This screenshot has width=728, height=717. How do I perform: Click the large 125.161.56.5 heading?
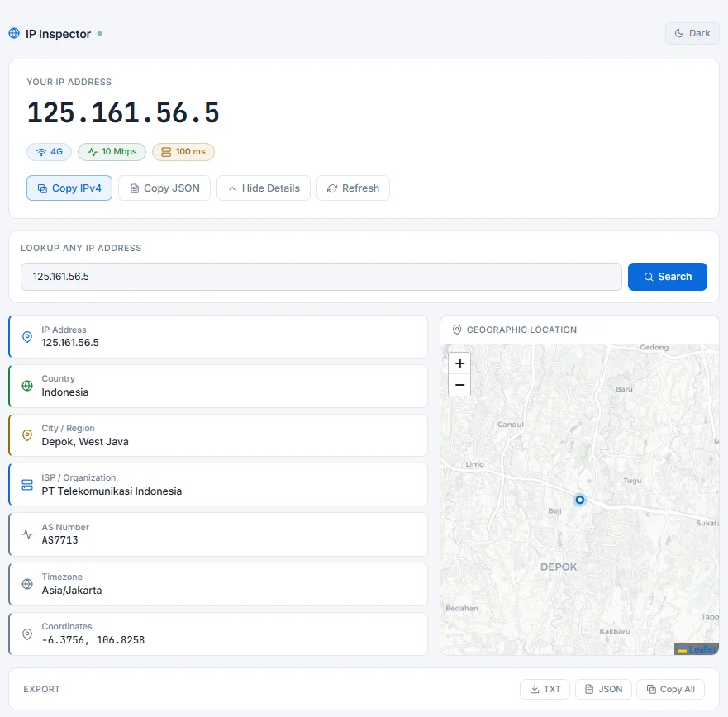(x=123, y=112)
